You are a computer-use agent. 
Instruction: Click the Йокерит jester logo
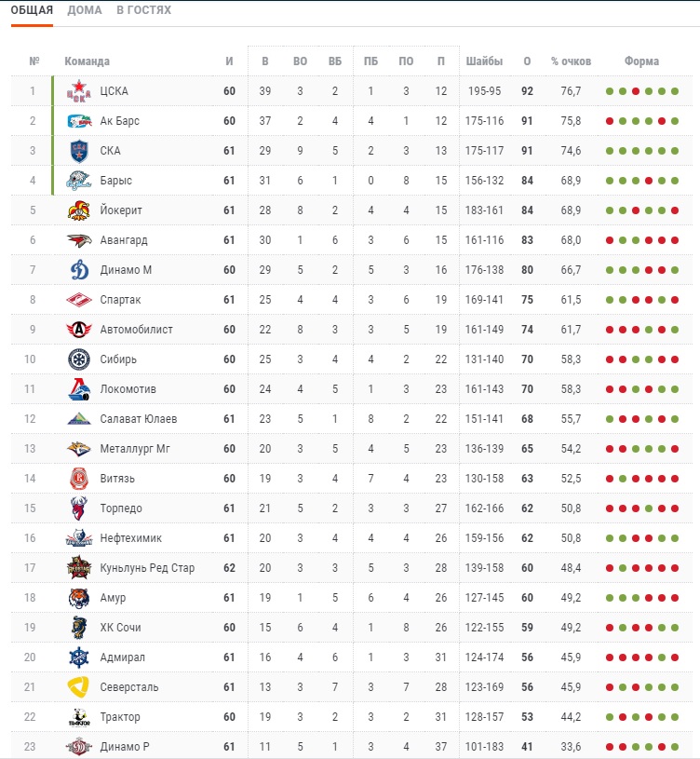click(79, 210)
